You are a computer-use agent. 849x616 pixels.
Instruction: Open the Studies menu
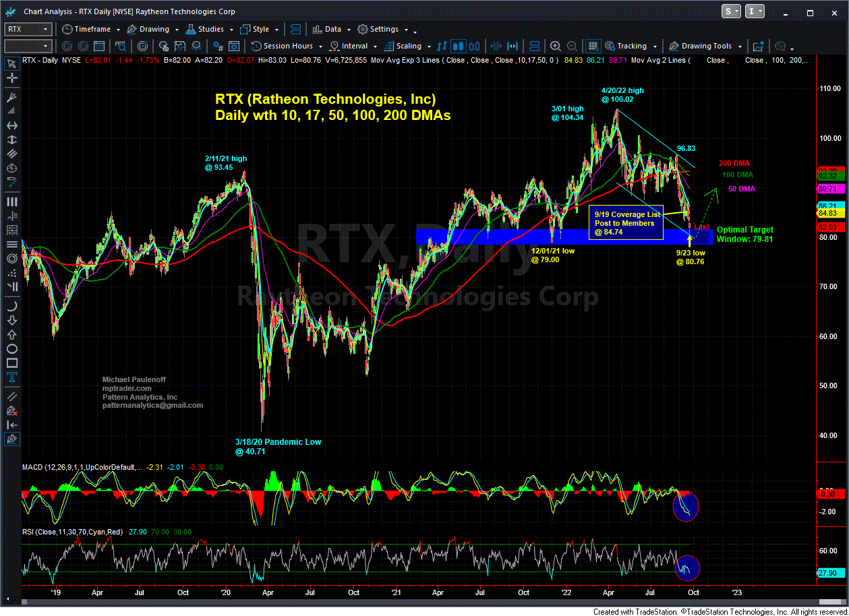point(209,29)
